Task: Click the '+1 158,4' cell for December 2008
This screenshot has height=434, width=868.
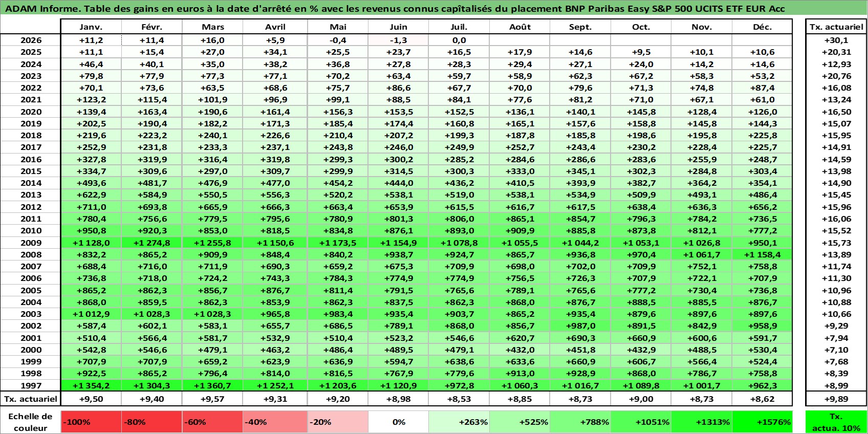Action: pos(762,254)
